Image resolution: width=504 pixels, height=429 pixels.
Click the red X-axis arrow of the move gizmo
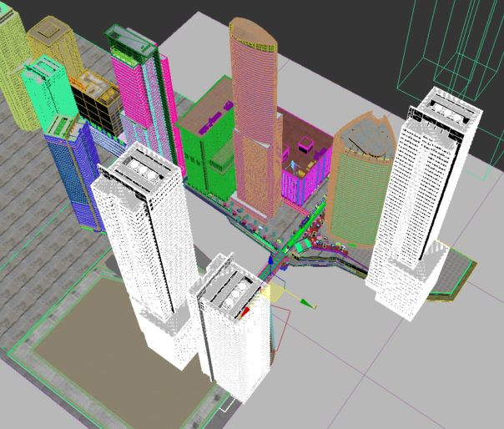coord(247,311)
